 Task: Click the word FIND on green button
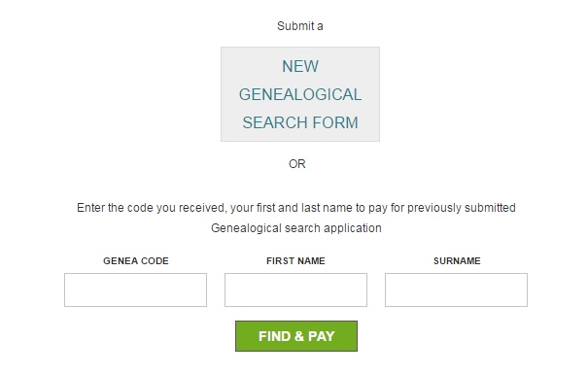click(275, 336)
